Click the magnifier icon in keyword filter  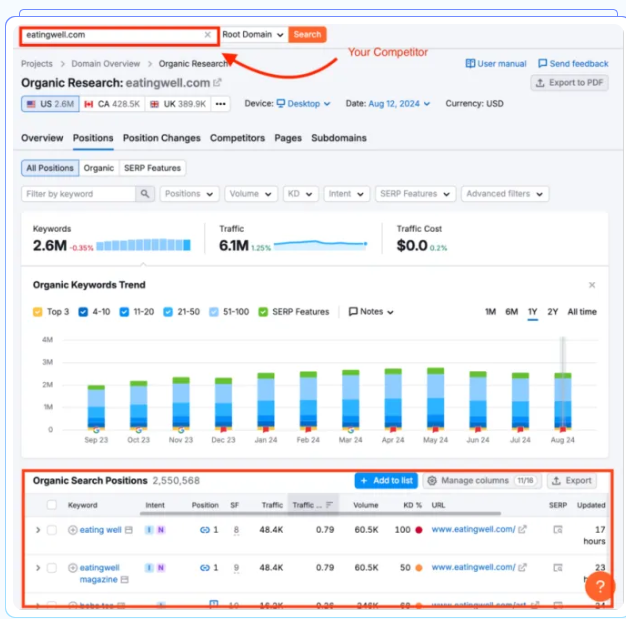pyautogui.click(x=145, y=194)
